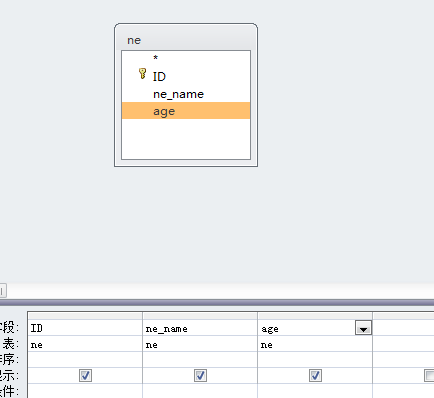The width and height of the screenshot is (434, 398).
Task: Click the criteria cell under ID column
Action: click(85, 391)
